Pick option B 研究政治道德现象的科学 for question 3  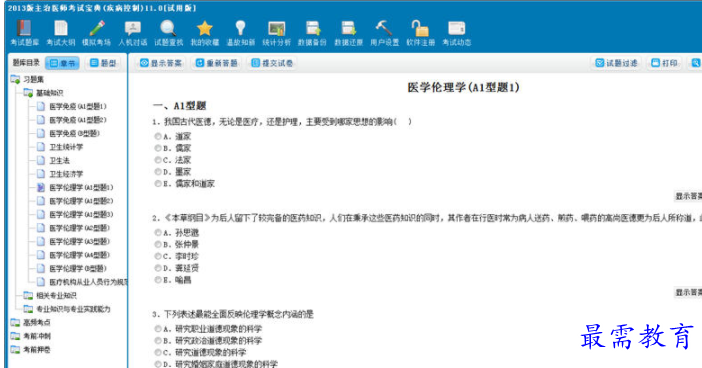[x=158, y=341]
